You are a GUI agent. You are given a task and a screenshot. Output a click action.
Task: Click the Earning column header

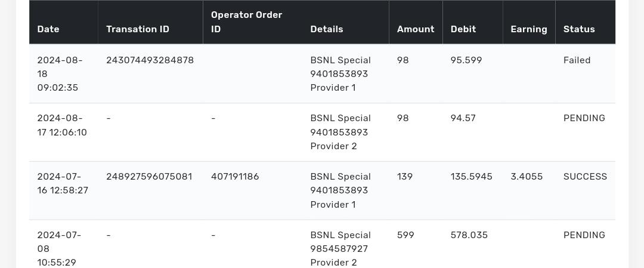click(x=529, y=29)
